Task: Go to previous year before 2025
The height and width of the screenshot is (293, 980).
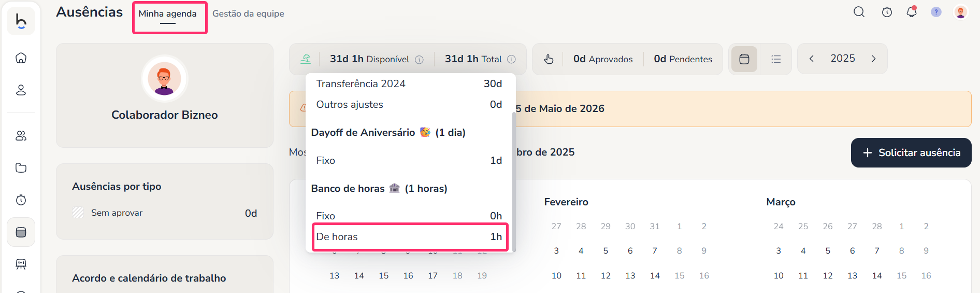Action: pyautogui.click(x=812, y=59)
